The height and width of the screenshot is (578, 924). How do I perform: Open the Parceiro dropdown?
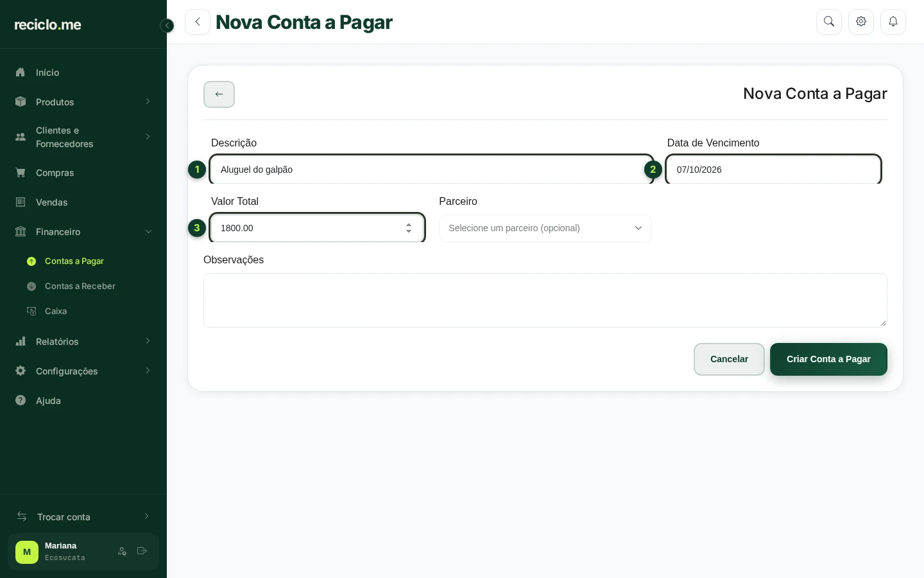545,228
